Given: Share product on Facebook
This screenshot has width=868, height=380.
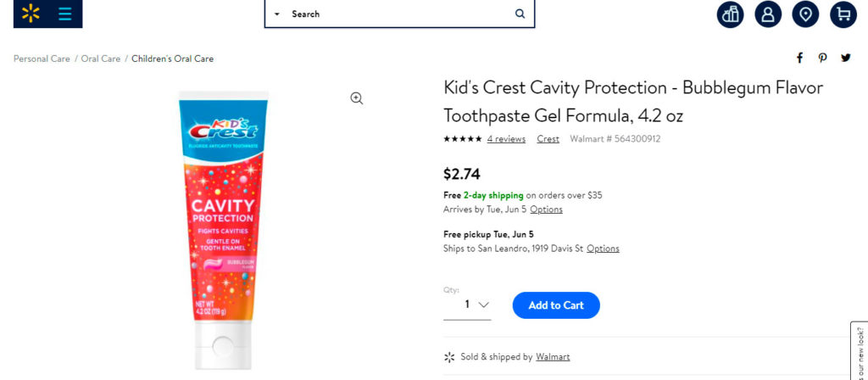Looking at the screenshot, I should click(x=799, y=58).
